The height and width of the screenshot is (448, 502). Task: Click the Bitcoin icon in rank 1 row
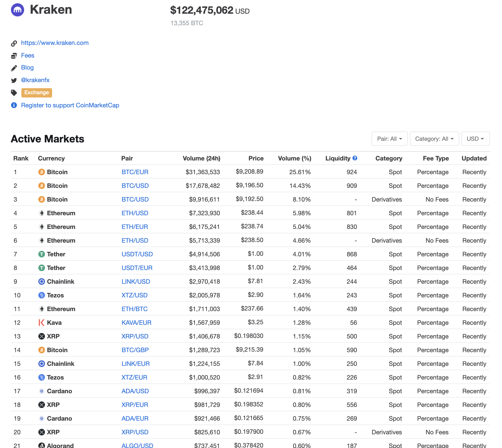pos(42,172)
